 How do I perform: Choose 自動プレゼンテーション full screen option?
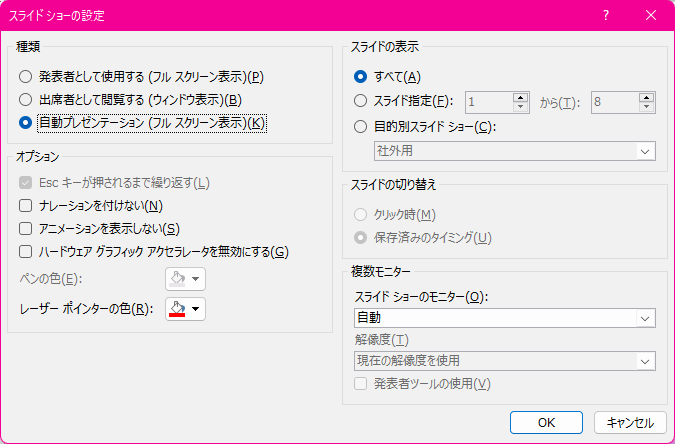(x=25, y=123)
